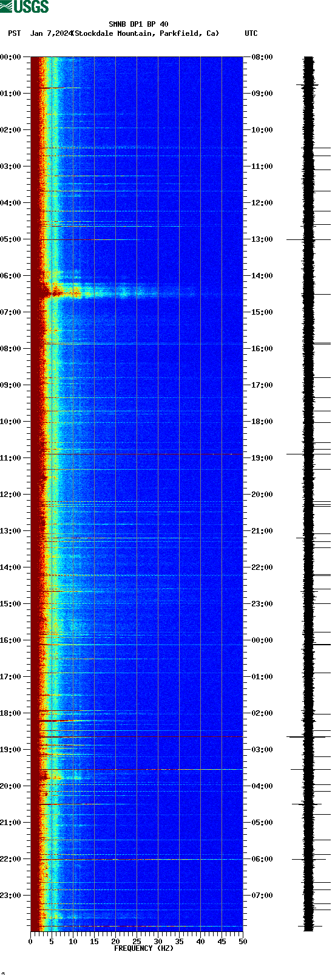Screen dimensions: 335x980
Task: Click the 35 Hz frequency tick label
Action: 179,942
